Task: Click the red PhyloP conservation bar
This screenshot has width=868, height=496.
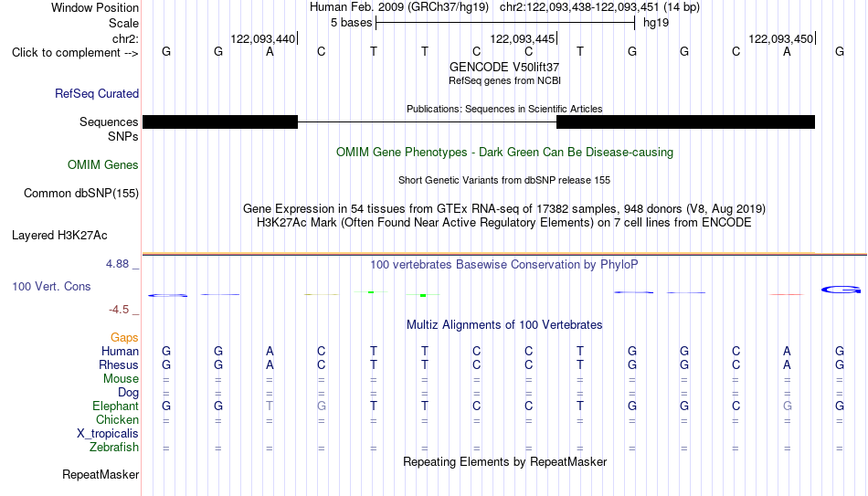Action: [x=787, y=294]
